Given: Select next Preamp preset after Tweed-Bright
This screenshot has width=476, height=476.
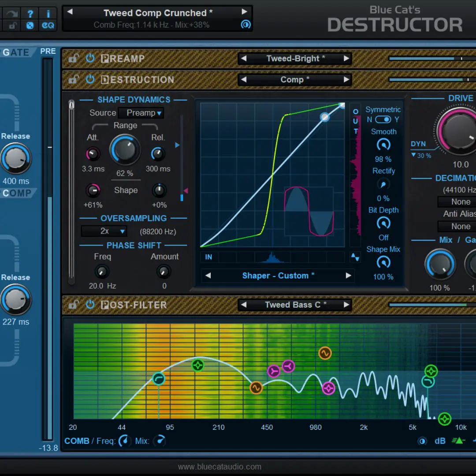Looking at the screenshot, I should click(346, 59).
